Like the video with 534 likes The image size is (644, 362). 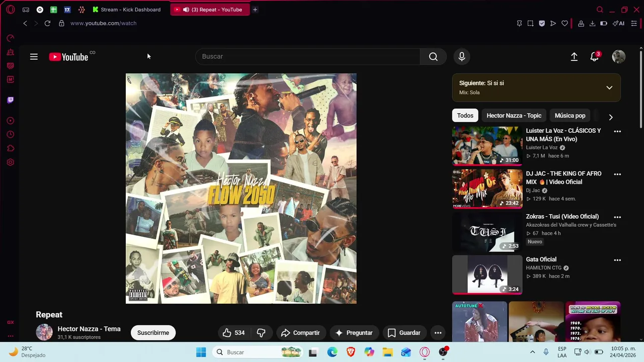click(233, 333)
